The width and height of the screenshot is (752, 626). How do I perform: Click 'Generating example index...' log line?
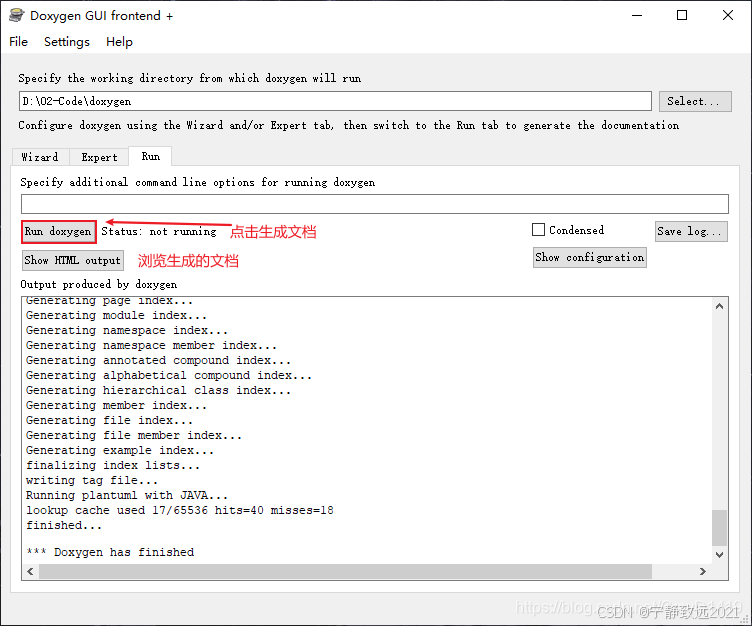[x=120, y=450]
